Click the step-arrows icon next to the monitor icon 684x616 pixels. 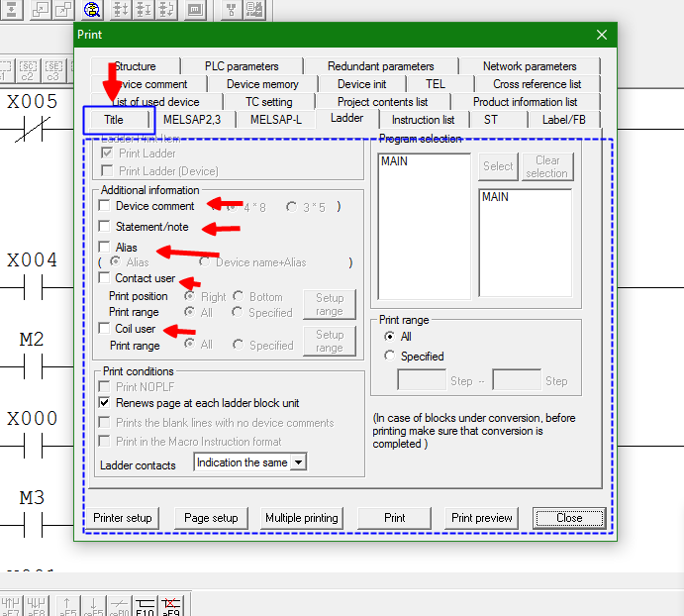(x=167, y=10)
